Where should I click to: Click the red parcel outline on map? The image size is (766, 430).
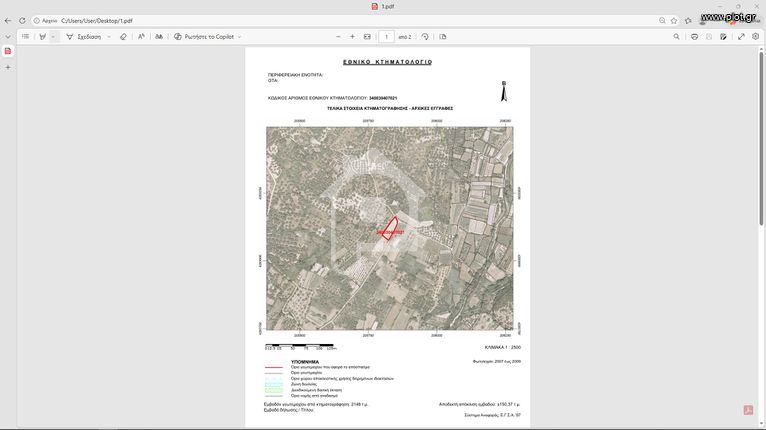click(389, 229)
